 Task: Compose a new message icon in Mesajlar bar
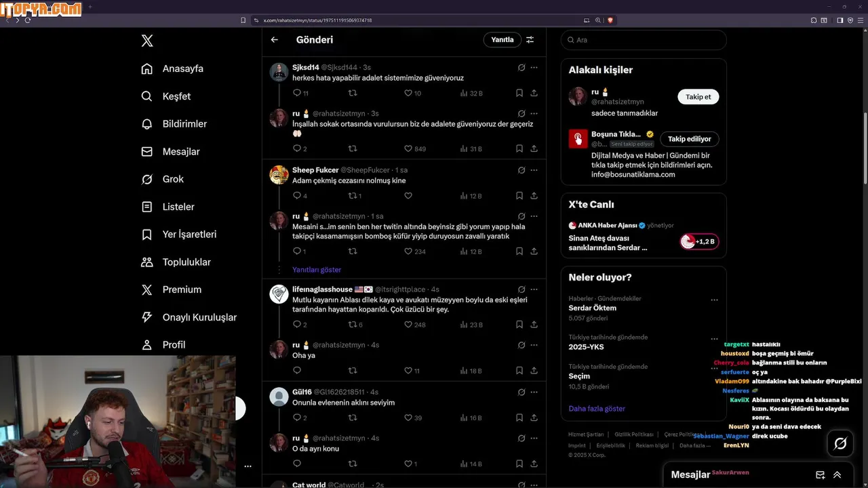click(820, 475)
